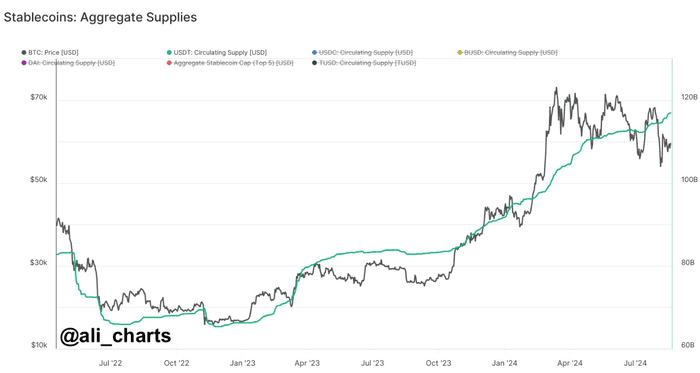Enable the DAI: Circulating Supply legend entry
Screen dimensions: 700x373
68,63
